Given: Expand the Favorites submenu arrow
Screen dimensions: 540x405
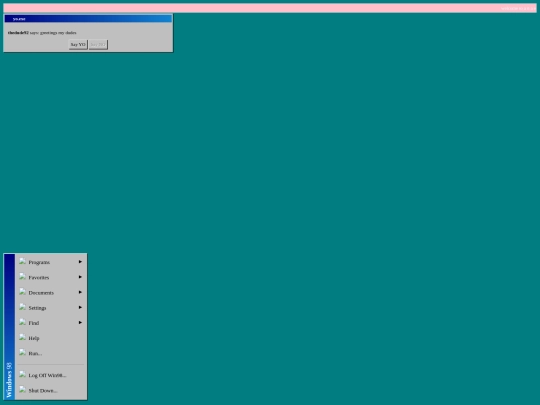Looking at the screenshot, I should click(80, 277).
